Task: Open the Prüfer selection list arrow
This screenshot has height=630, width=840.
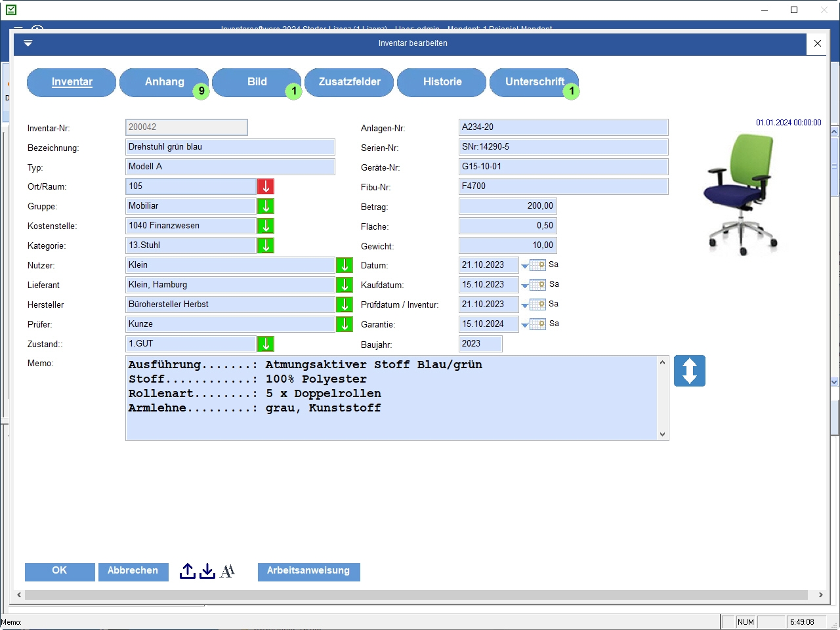Action: [345, 324]
